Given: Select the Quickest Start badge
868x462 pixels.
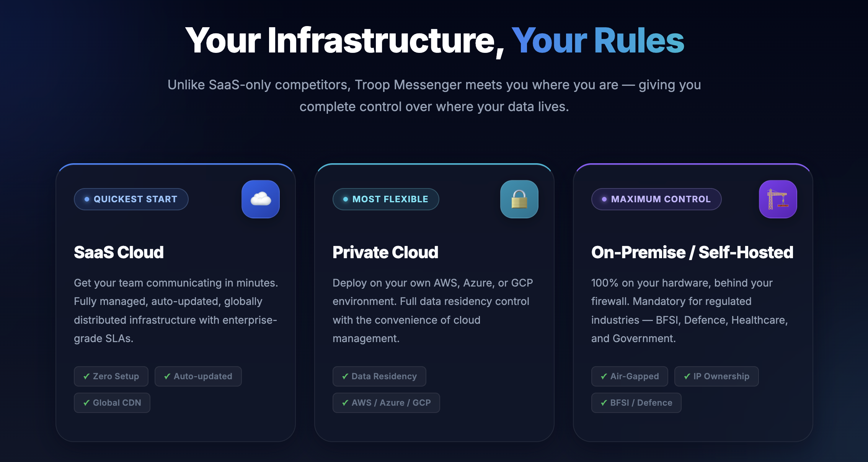Looking at the screenshot, I should tap(131, 199).
